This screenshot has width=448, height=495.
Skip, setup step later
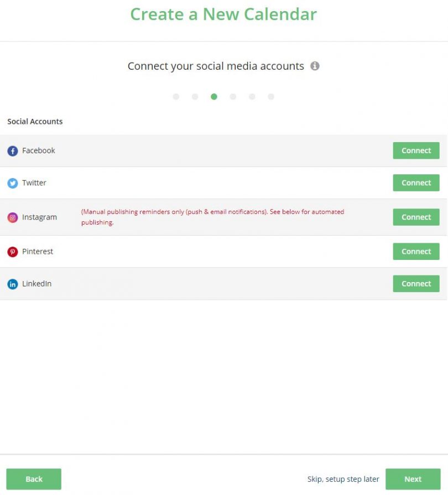tap(343, 479)
